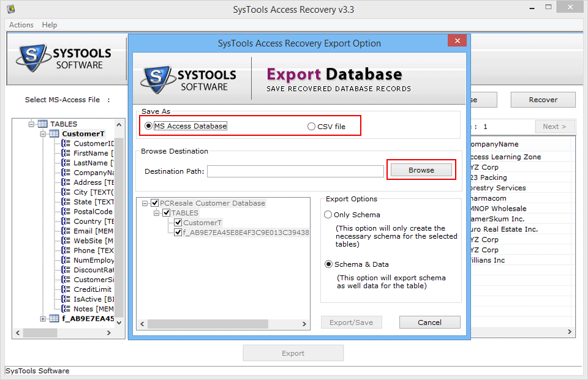
Task: Uncheck the TABLES checkbox in export tree
Action: coord(167,213)
